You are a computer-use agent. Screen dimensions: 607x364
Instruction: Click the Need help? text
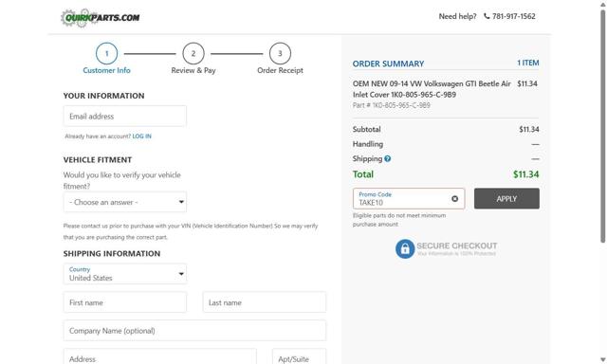coord(457,16)
